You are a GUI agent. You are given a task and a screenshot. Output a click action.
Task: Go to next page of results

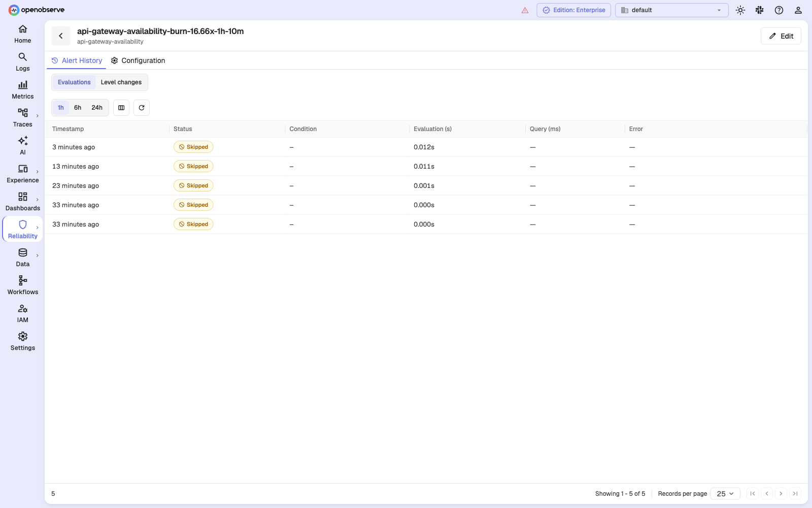(781, 494)
